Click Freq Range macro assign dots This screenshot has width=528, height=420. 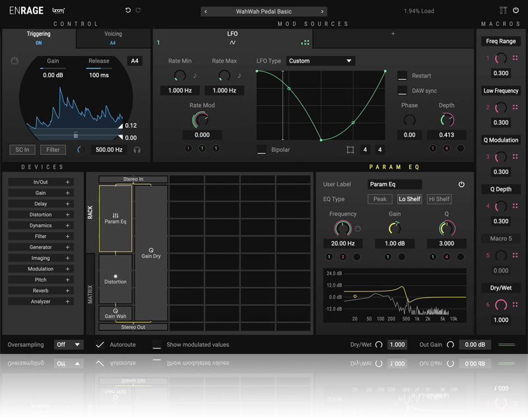(515, 58)
